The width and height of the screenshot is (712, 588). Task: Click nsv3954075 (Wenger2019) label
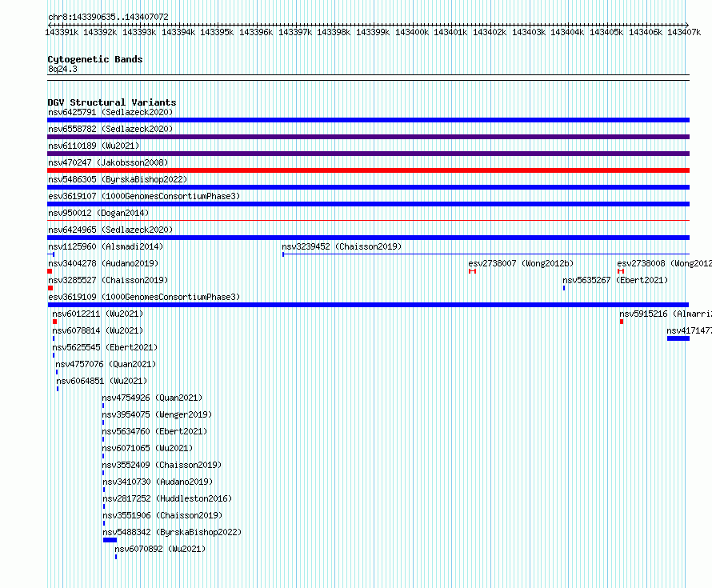click(157, 414)
